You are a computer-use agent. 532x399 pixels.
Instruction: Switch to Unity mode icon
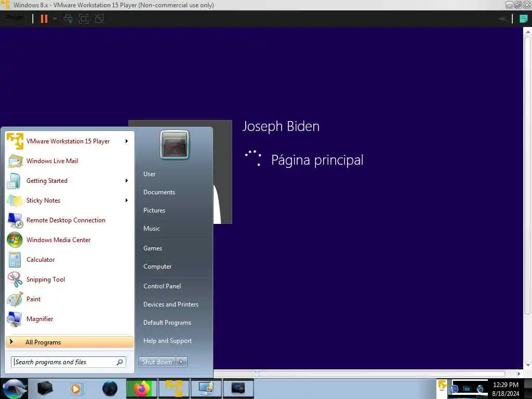[99, 19]
